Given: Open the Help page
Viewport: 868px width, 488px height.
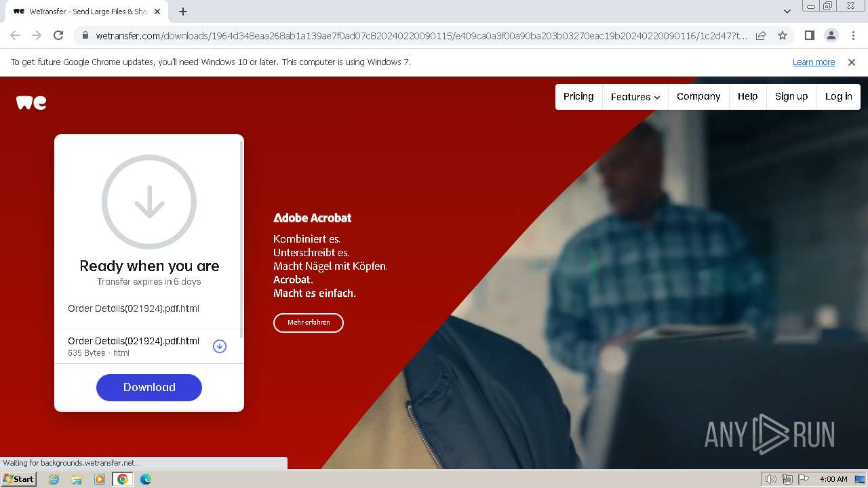Looking at the screenshot, I should (748, 96).
